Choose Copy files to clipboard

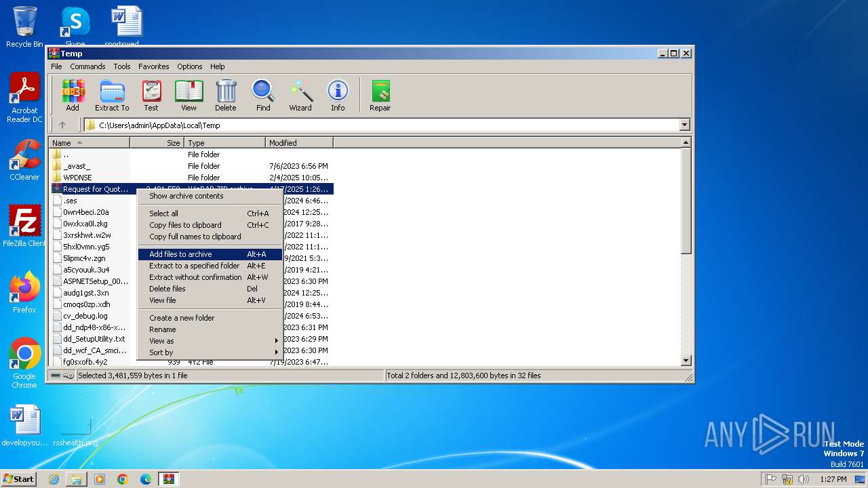point(210,225)
